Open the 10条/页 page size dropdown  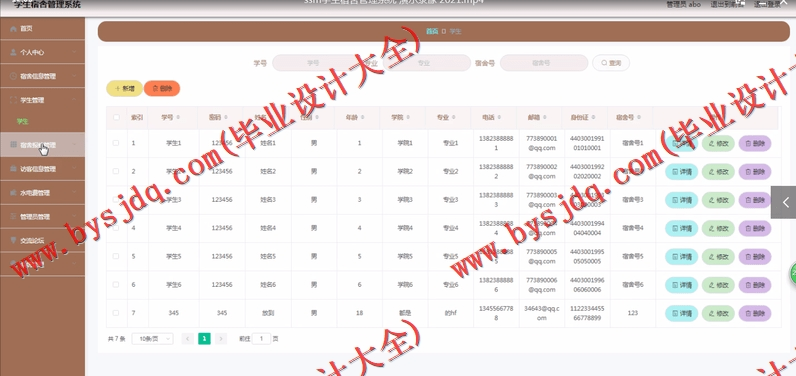coord(152,338)
